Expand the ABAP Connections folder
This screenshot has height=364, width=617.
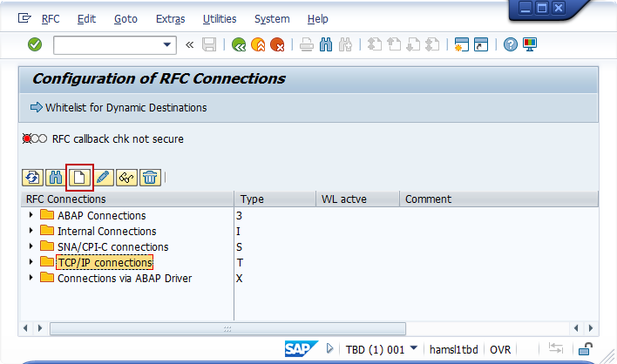click(x=32, y=215)
